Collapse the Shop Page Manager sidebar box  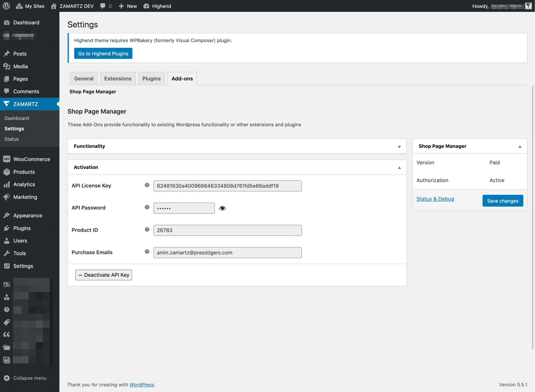coord(520,146)
